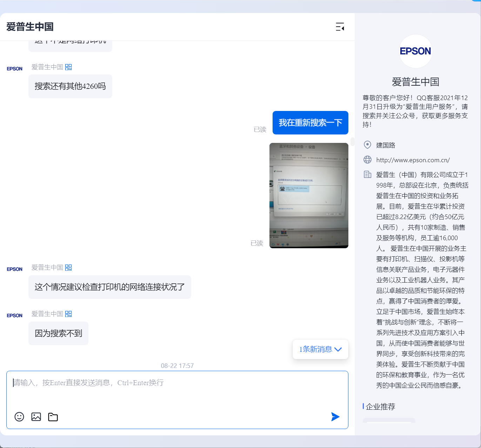Click sender name '爱普生中国' above '因为搜索不到'
The image size is (481, 448).
pyautogui.click(x=47, y=314)
